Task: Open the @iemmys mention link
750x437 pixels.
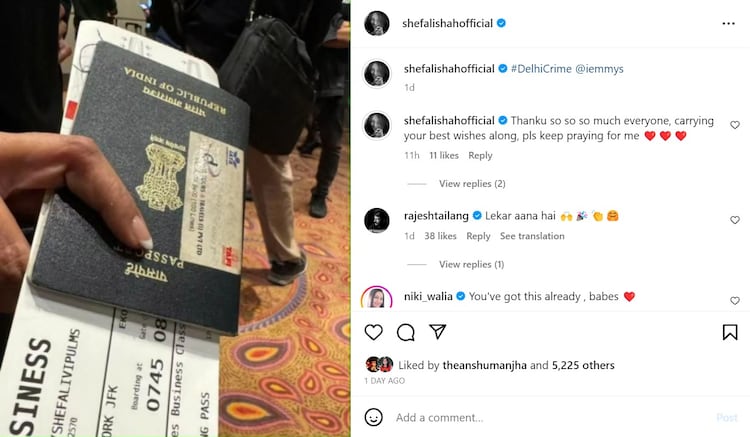Action: [x=599, y=69]
